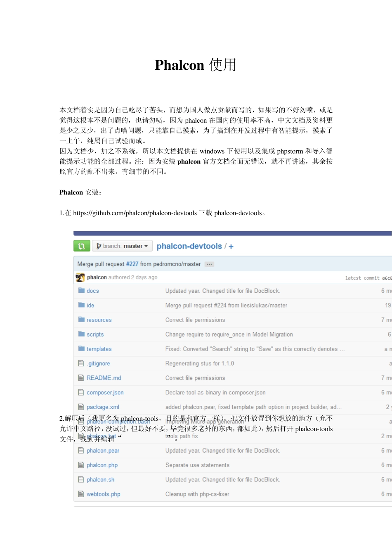Open the webtools.php file
The image size is (392, 555).
coord(104,494)
